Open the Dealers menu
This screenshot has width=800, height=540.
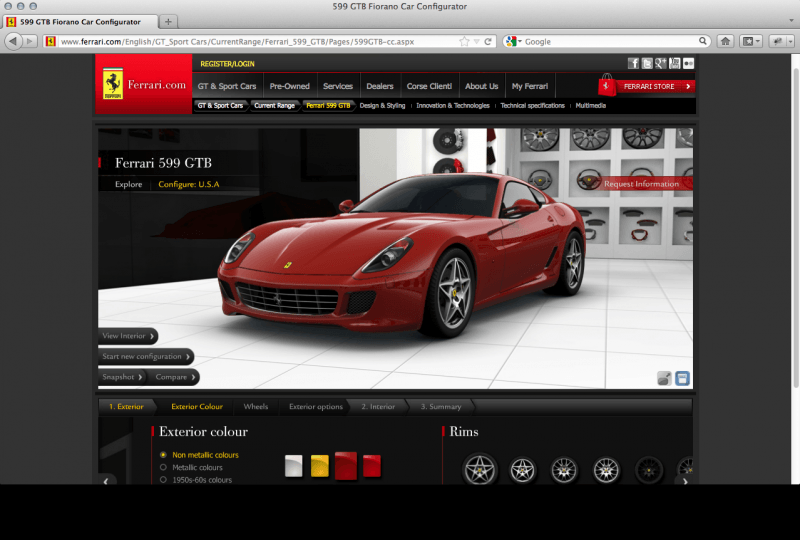380,86
